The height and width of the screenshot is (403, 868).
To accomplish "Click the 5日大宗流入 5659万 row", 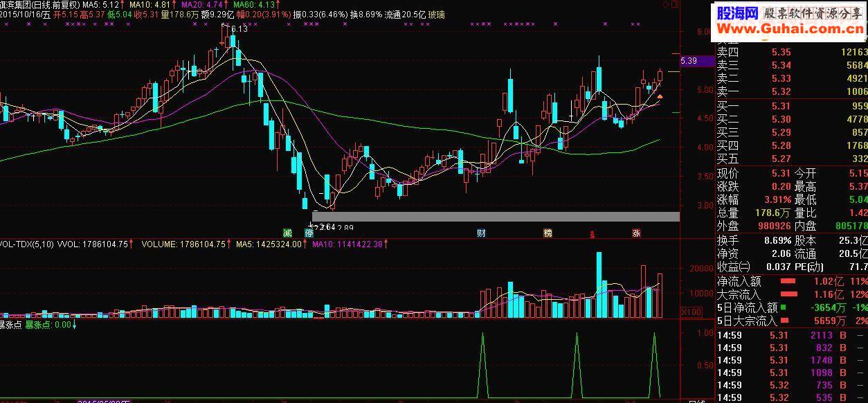I will (791, 321).
